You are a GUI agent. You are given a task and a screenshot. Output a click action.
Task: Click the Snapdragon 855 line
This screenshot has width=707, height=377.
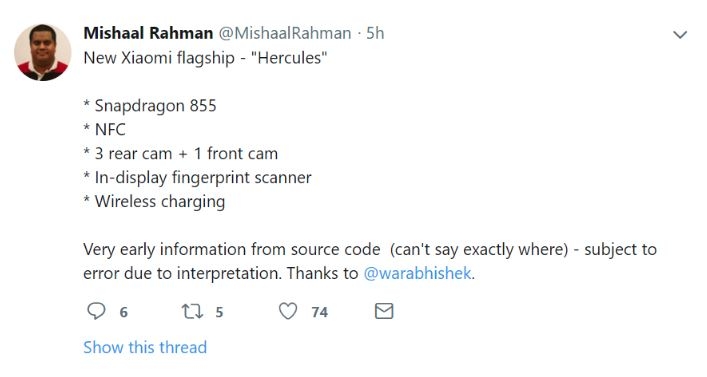[x=150, y=106]
